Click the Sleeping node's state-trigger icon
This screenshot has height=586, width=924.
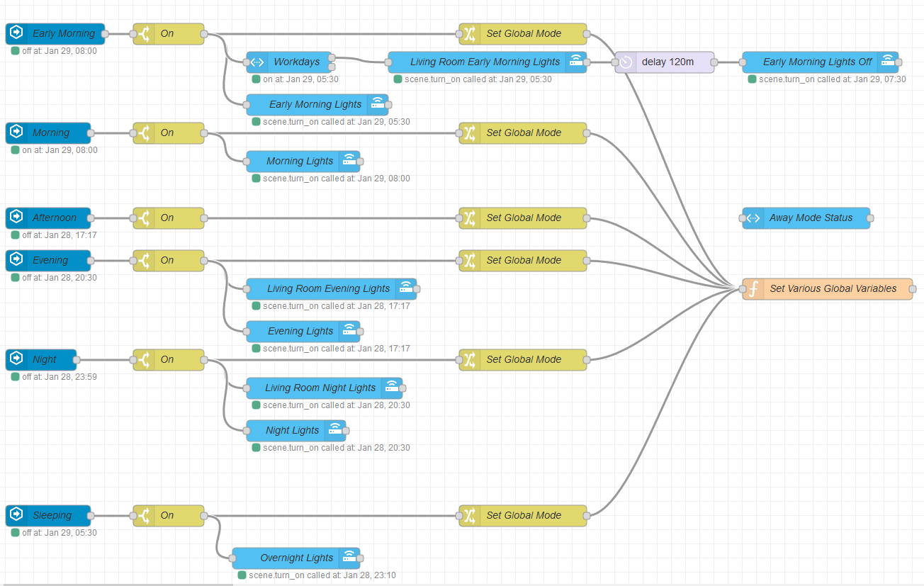[16, 515]
